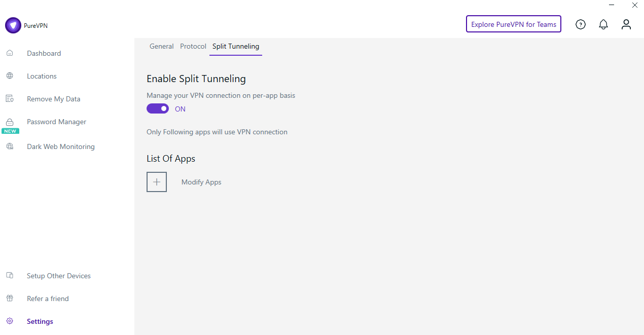Open the Protocol tab
The width and height of the screenshot is (644, 335).
click(x=193, y=46)
